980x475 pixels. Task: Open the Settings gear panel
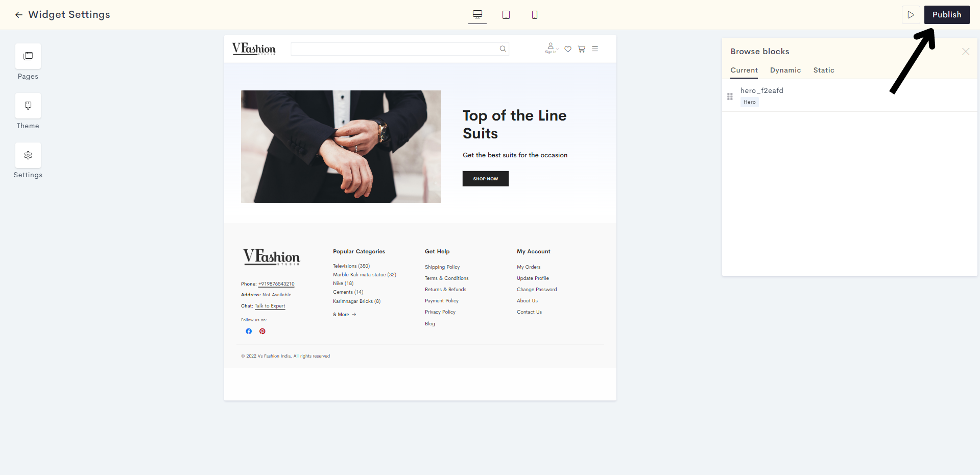[x=28, y=155]
